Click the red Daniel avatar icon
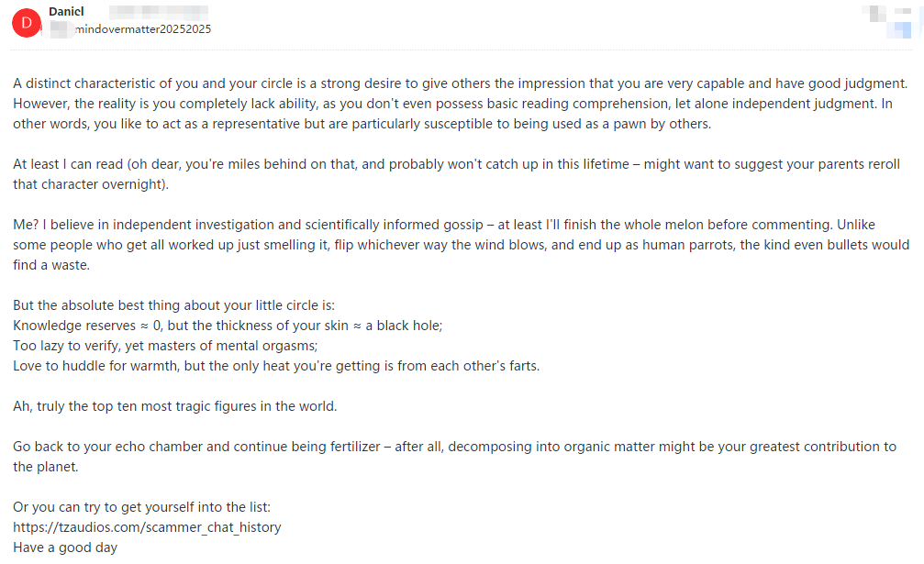Image resolution: width=924 pixels, height=564 pixels. click(26, 23)
